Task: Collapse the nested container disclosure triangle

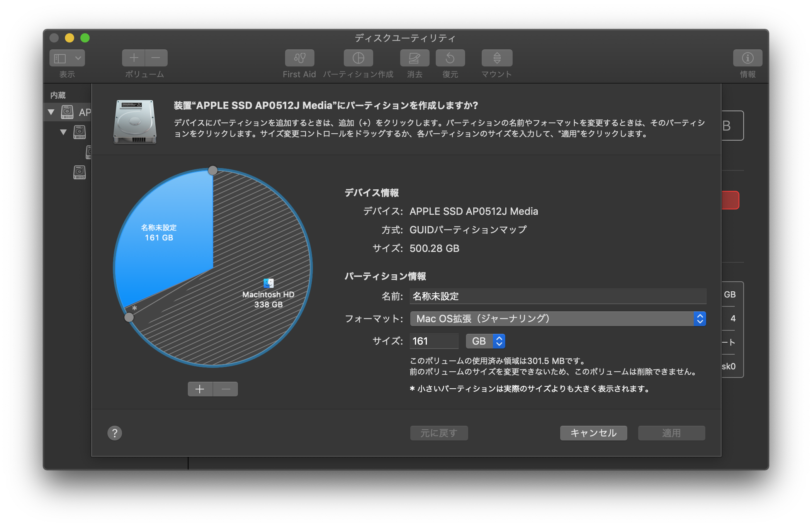Action: pos(63,132)
